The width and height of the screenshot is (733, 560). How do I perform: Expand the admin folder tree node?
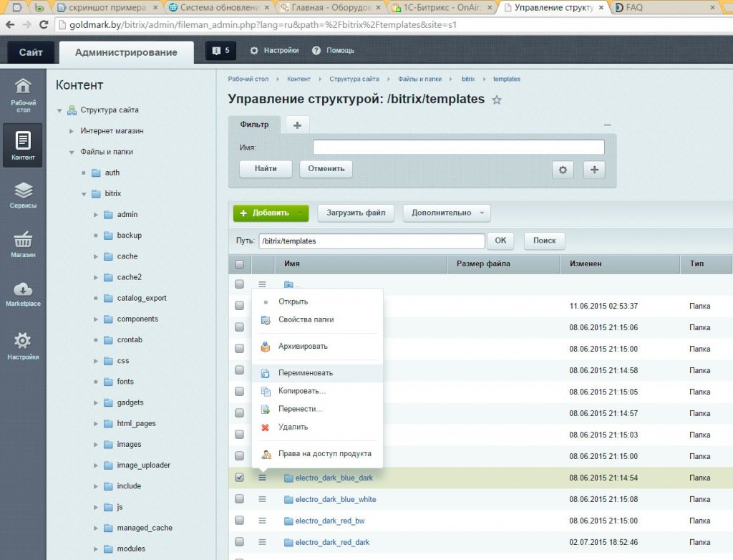point(96,215)
